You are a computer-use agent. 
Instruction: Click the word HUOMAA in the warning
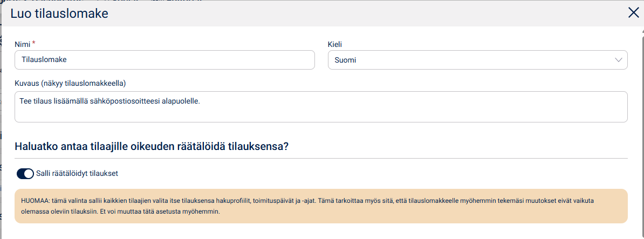[x=36, y=200]
